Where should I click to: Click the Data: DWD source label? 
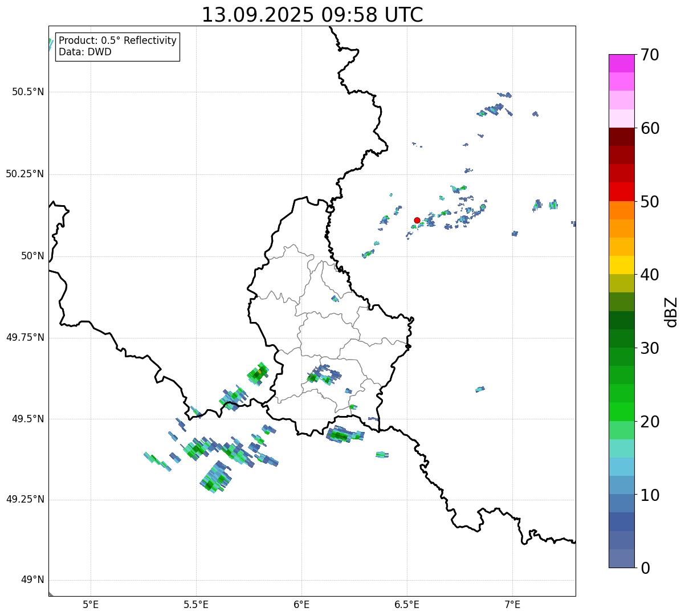coord(85,52)
